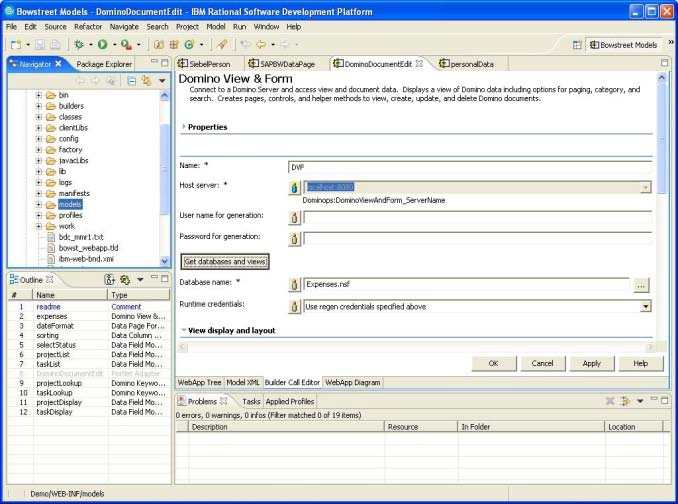Open the Window menu
Screen dimensions: 678x504
pos(266,27)
